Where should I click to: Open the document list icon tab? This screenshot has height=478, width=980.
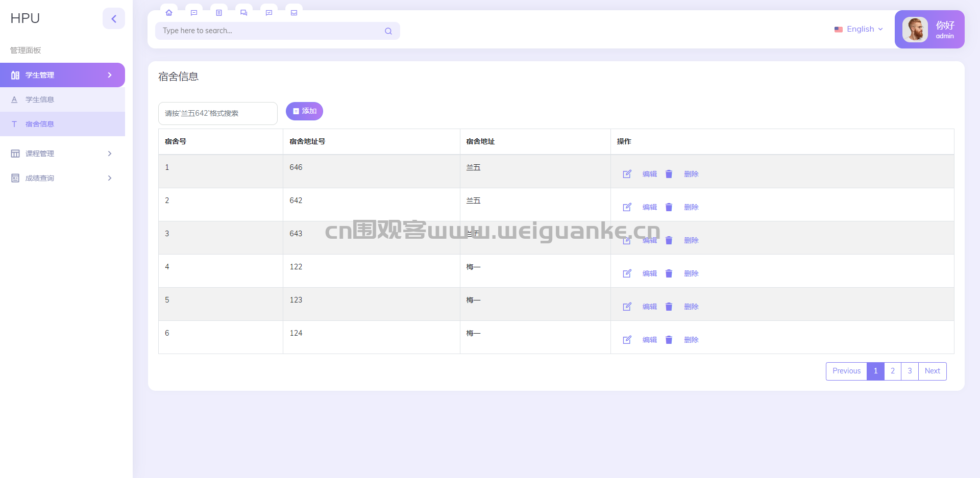coord(219,12)
